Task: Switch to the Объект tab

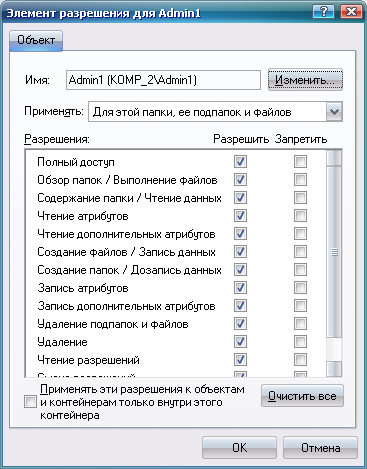Action: [x=36, y=40]
